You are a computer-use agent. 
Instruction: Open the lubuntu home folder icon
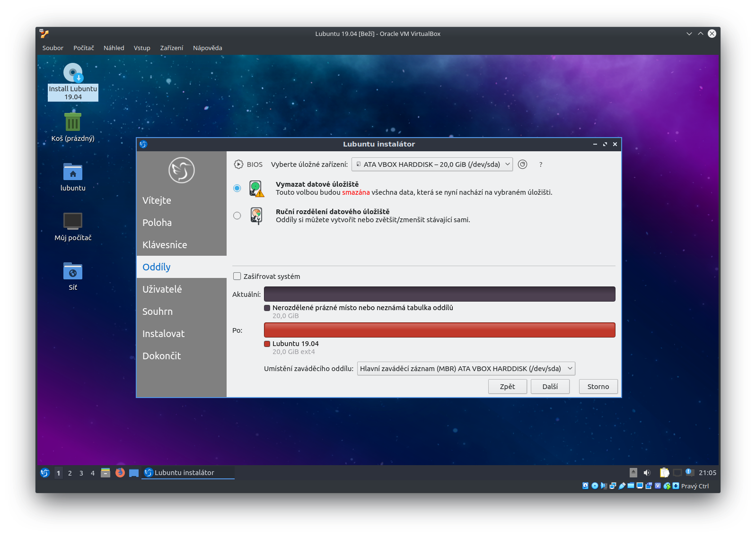tap(73, 177)
